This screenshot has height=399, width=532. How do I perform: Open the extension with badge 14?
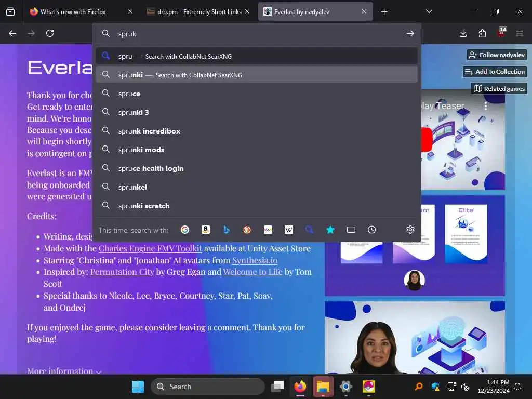[501, 33]
